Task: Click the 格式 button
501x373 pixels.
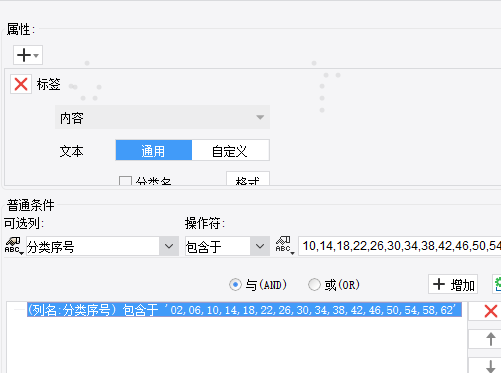Action: point(248,179)
